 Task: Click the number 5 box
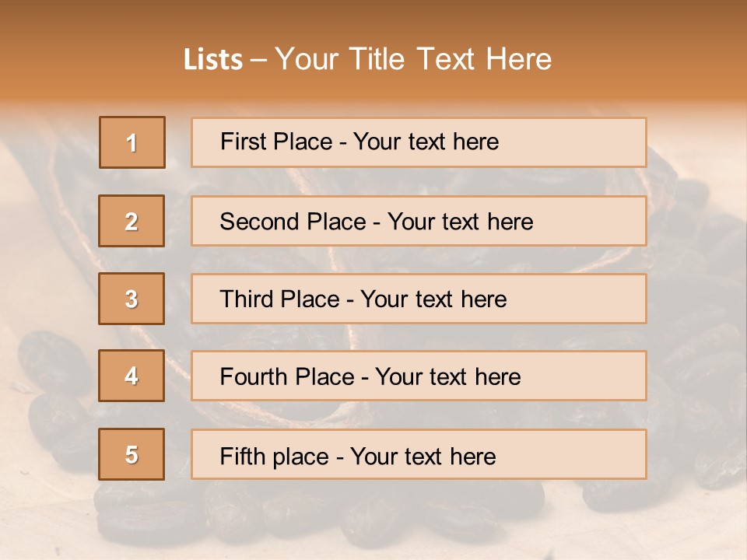pos(132,454)
